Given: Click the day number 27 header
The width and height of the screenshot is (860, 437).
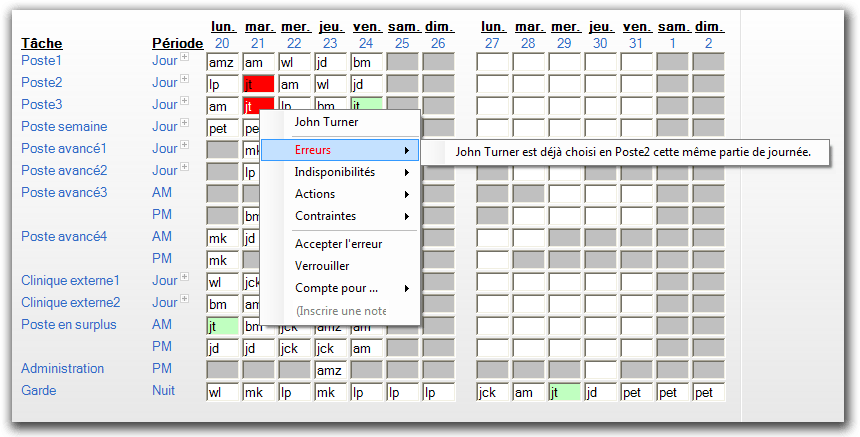Looking at the screenshot, I should click(x=492, y=43).
